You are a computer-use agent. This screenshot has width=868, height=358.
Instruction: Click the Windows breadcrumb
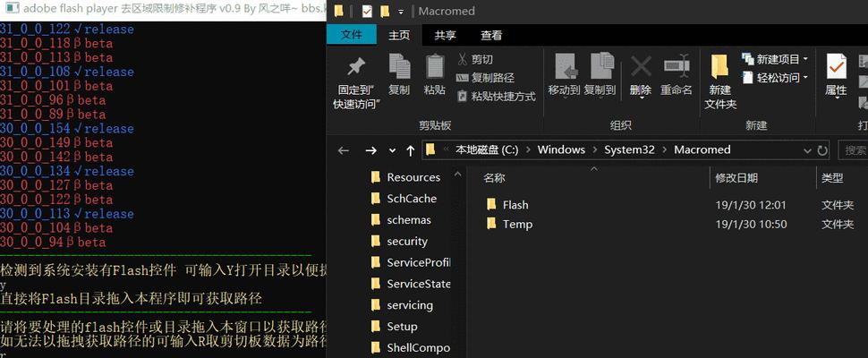coord(561,150)
